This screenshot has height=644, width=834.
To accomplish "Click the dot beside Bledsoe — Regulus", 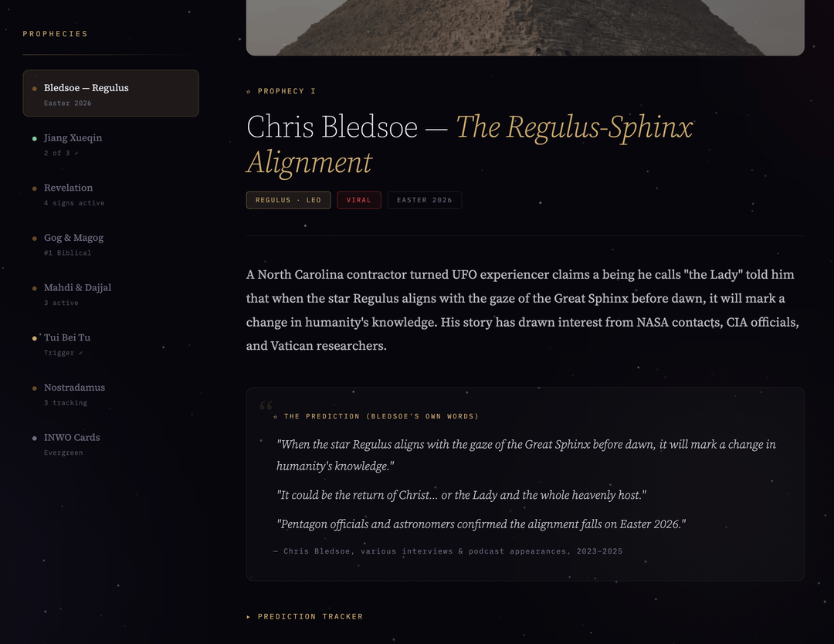I will [x=34, y=89].
